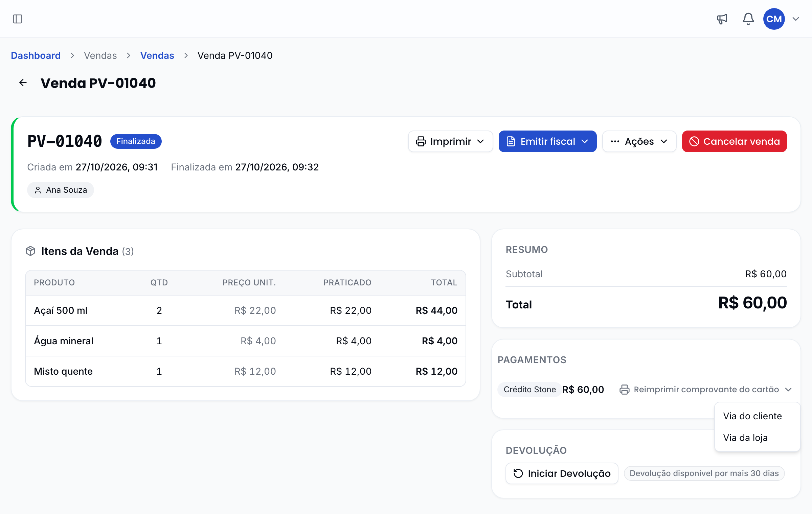
Task: Go back with the left arrow
Action: pos(23,83)
